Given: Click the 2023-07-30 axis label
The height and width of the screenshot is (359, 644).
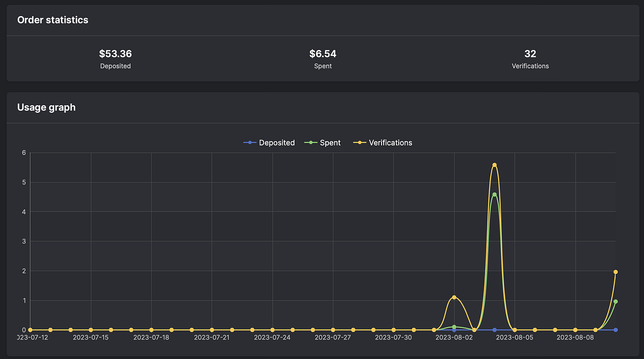Looking at the screenshot, I should click(393, 338).
